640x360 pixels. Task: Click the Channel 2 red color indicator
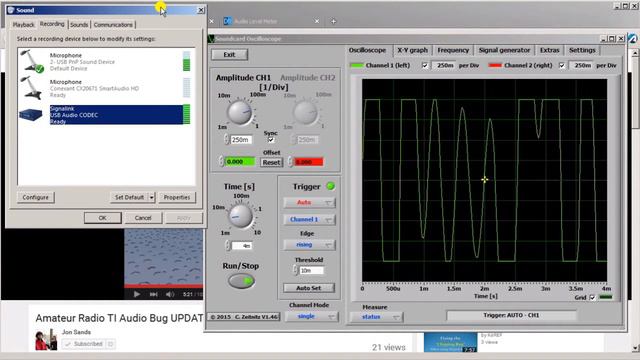495,65
